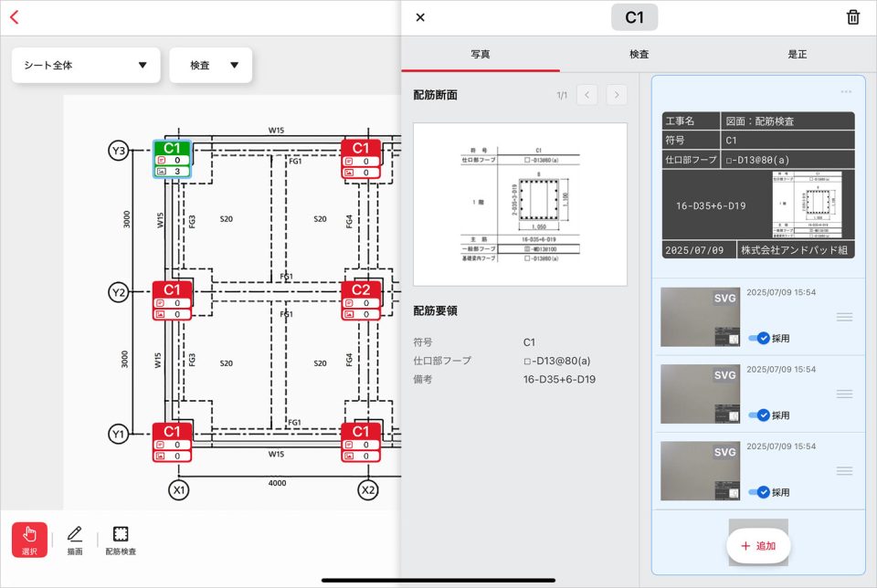Tap the 追加 add button
The height and width of the screenshot is (588, 877).
[x=758, y=546]
